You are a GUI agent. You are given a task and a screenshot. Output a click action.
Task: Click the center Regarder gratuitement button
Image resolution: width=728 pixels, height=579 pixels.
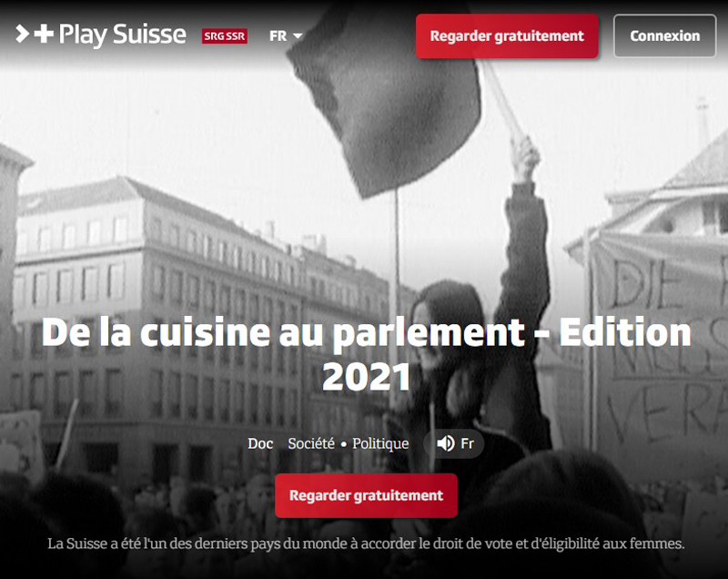point(366,495)
